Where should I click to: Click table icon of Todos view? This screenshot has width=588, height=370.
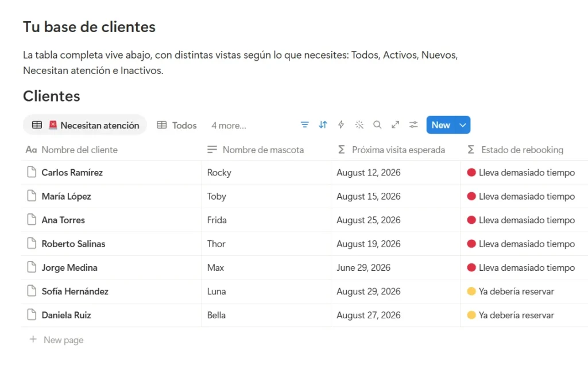tap(161, 125)
